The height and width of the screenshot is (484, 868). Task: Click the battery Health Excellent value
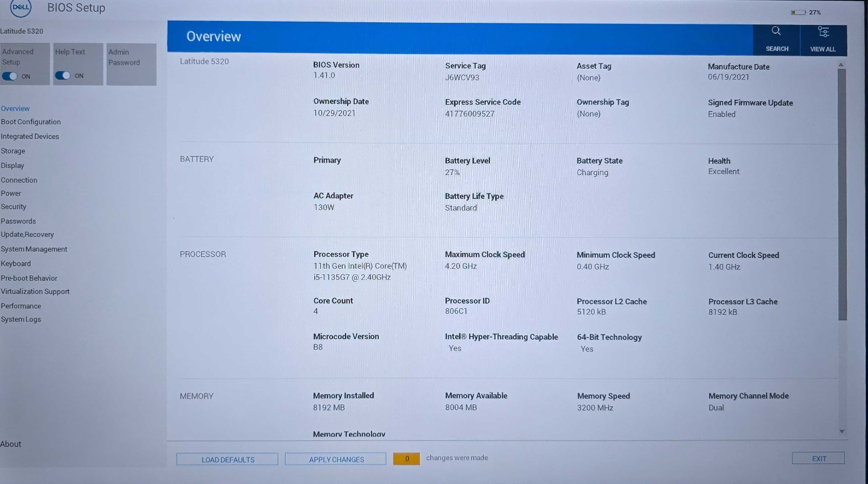point(724,171)
